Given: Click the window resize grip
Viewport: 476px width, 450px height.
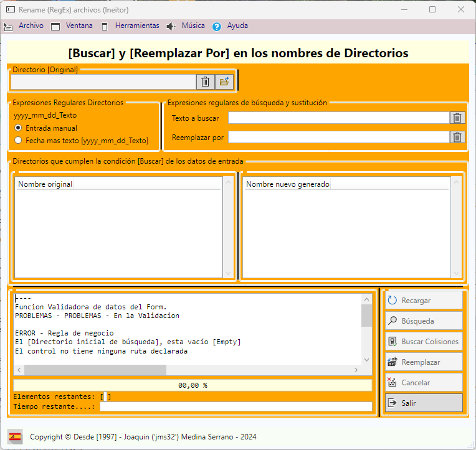Looking at the screenshot, I should 471,445.
